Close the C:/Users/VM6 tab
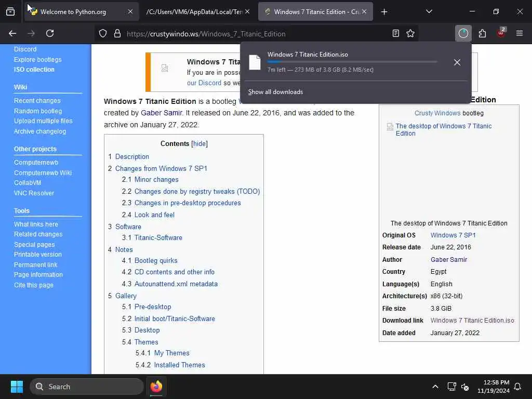This screenshot has width=532, height=399. 247,12
